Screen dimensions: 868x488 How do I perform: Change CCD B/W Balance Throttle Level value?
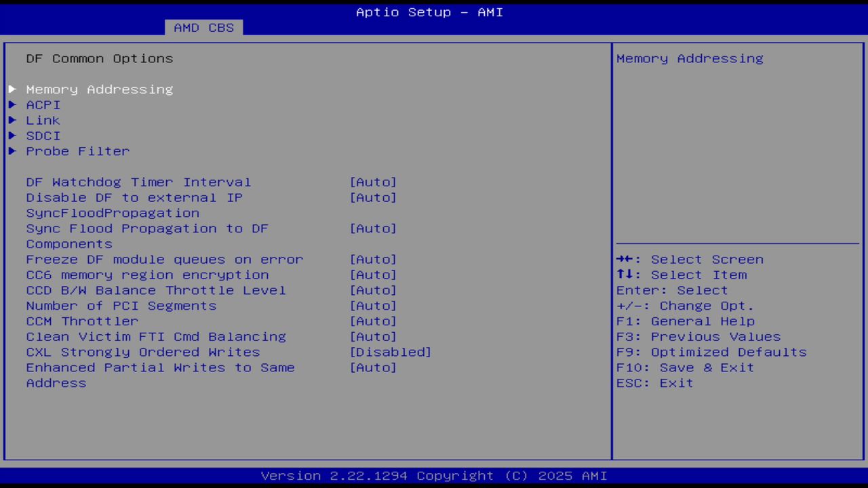[373, 291]
